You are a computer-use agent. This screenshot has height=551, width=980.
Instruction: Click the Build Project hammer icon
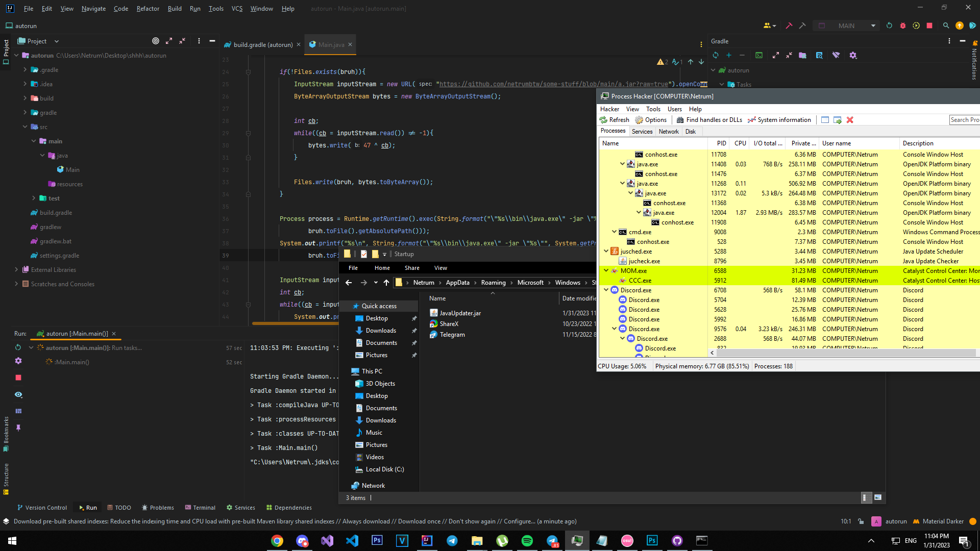point(789,26)
